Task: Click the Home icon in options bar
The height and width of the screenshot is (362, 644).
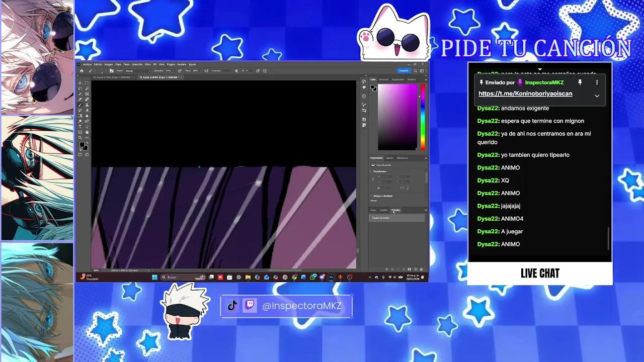Action: (82, 71)
